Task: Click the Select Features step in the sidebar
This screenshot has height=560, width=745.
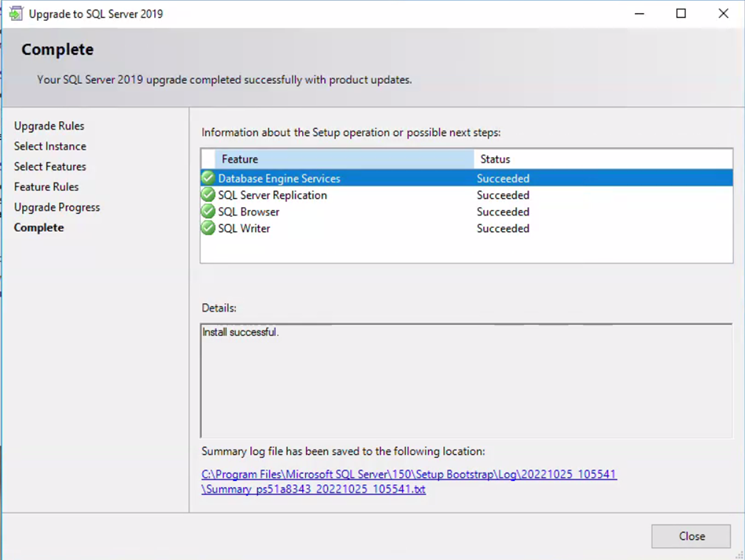Action: (50, 167)
